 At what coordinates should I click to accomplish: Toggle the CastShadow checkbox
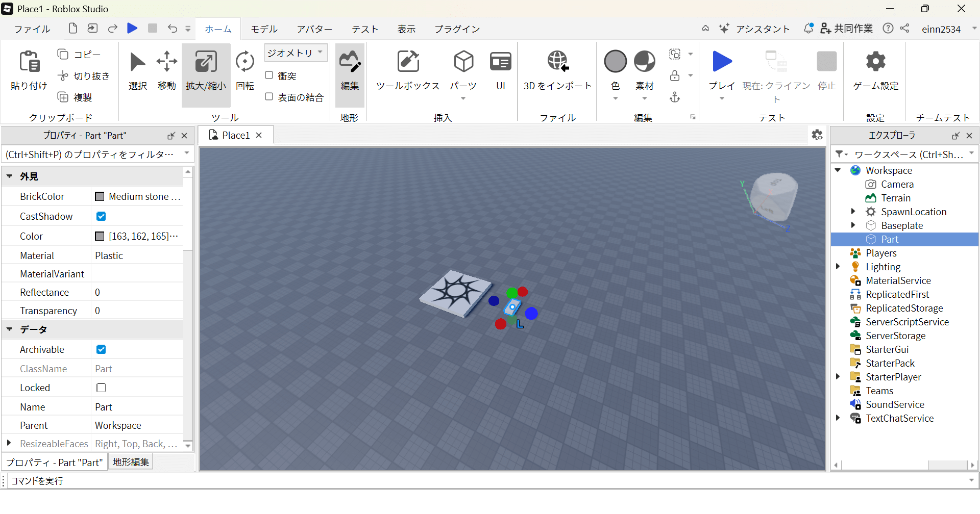click(x=101, y=216)
